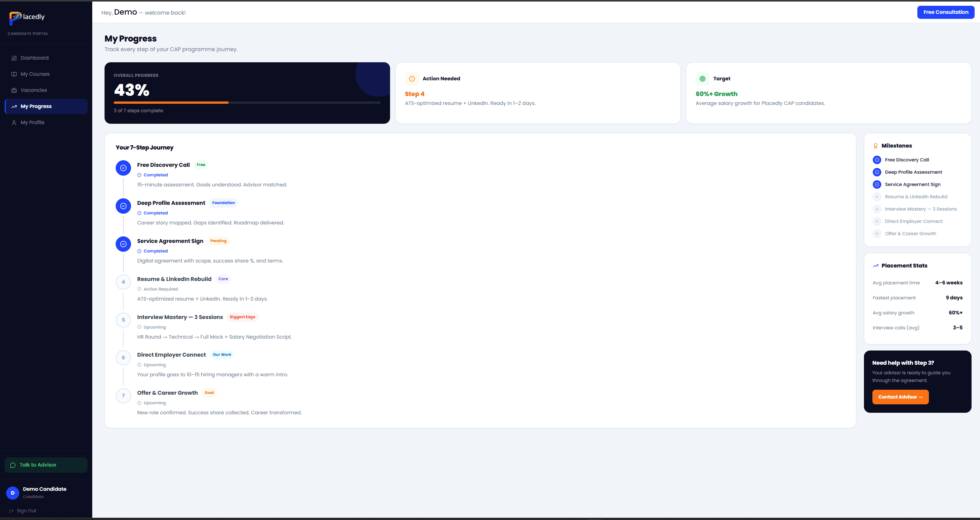980x520 pixels.
Task: Click the 4–6 weeks avg placement time value
Action: [x=949, y=283]
